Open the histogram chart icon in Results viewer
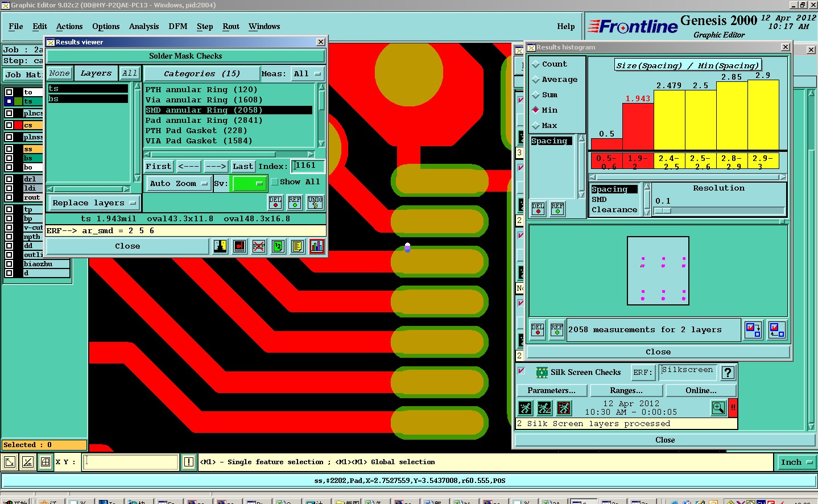This screenshot has width=818, height=504. point(317,246)
